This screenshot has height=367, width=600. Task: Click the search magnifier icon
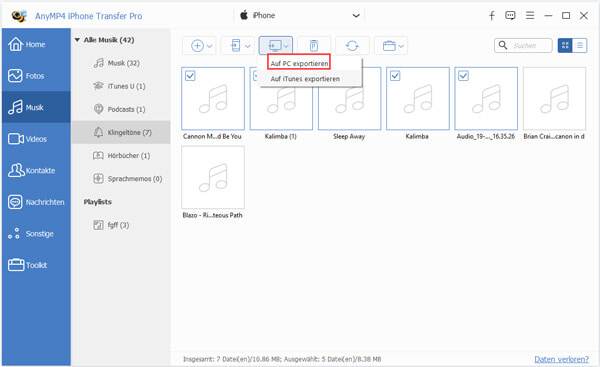pyautogui.click(x=503, y=46)
